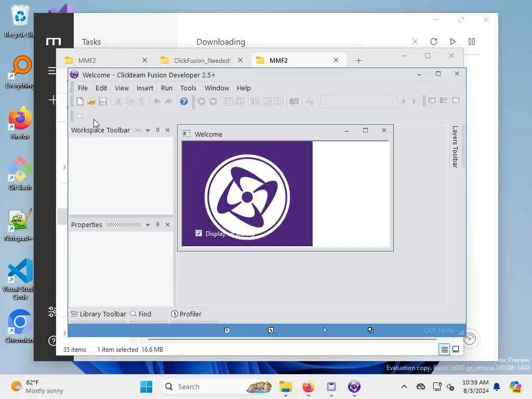Viewport: 532px width, 399px height.
Task: Switch to the Library Toolbar tab
Action: point(98,314)
